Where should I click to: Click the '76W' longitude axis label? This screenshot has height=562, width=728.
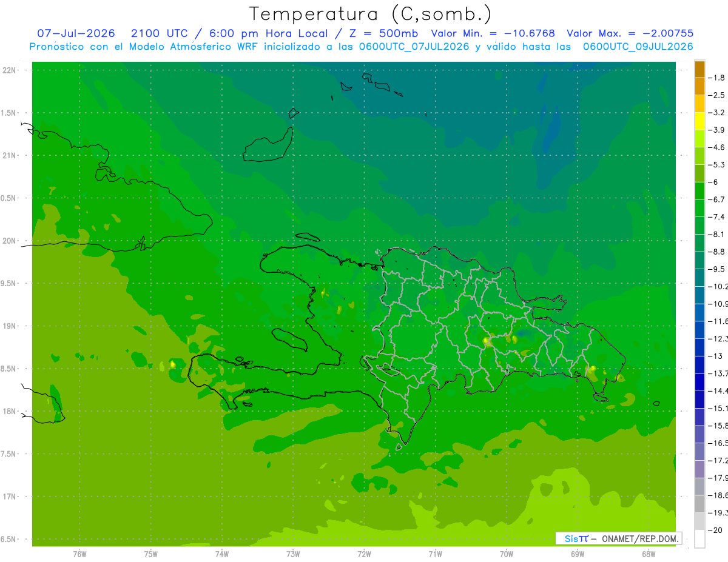click(x=79, y=554)
